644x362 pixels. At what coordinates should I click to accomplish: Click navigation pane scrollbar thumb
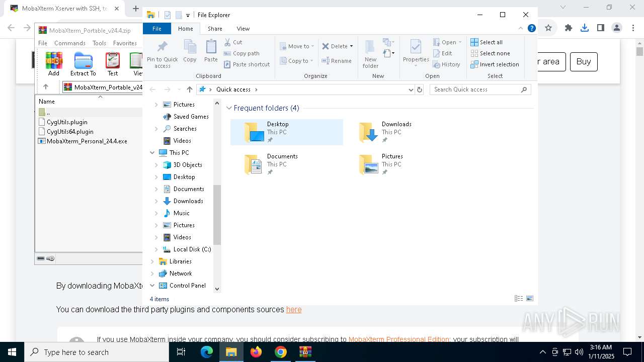tap(217, 215)
